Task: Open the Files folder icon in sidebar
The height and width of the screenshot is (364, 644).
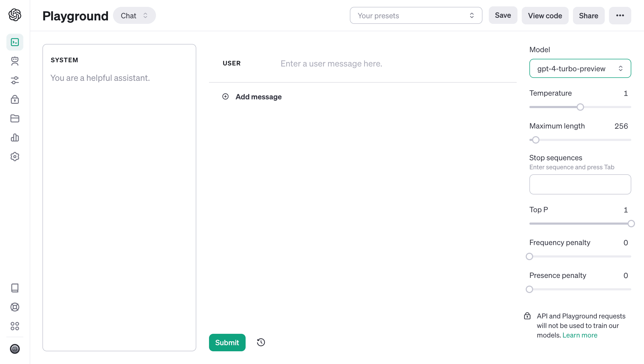Action: click(15, 118)
